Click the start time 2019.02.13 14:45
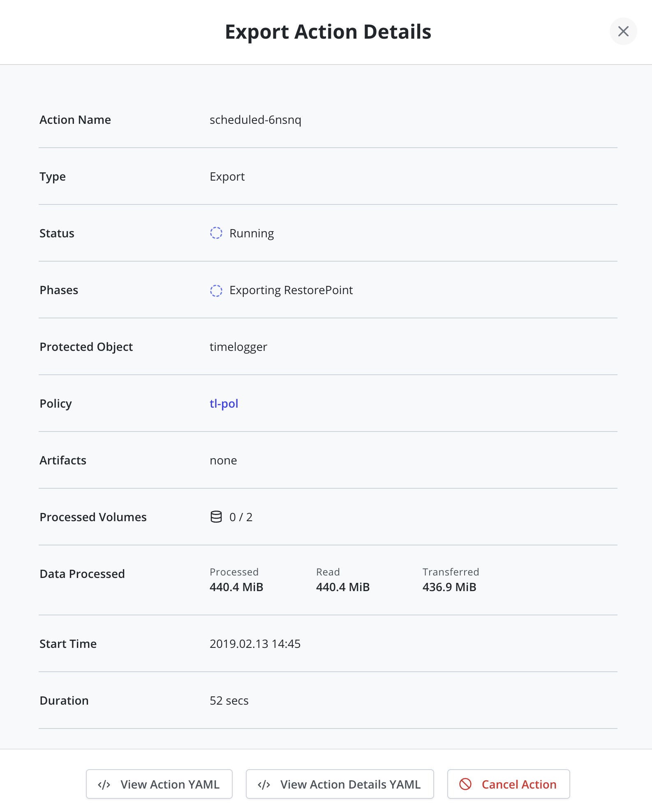Viewport: 652px width, 812px height. point(255,644)
